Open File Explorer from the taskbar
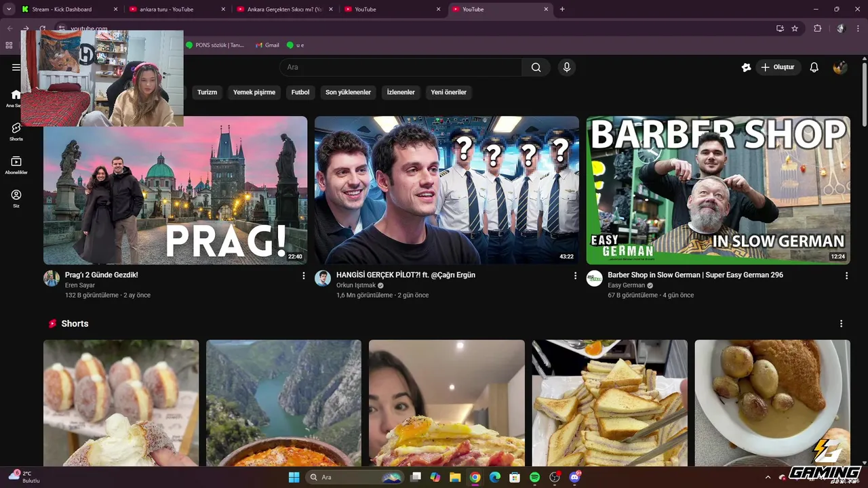 pos(455,477)
